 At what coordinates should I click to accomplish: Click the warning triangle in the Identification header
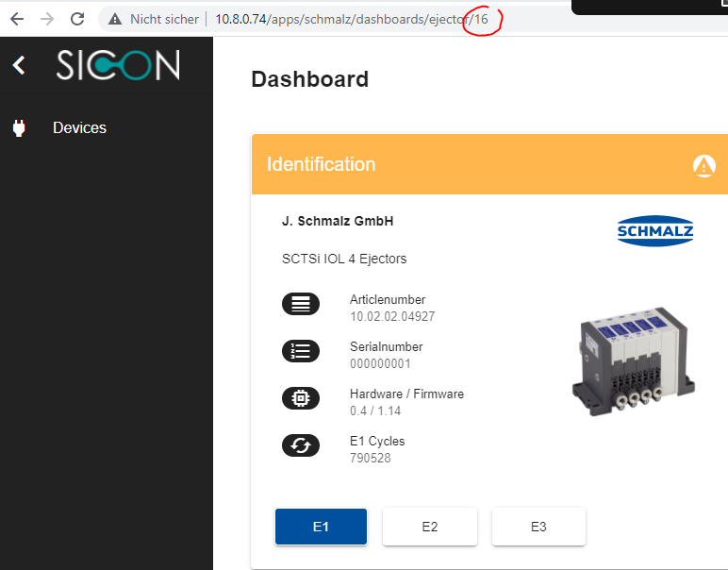click(703, 165)
